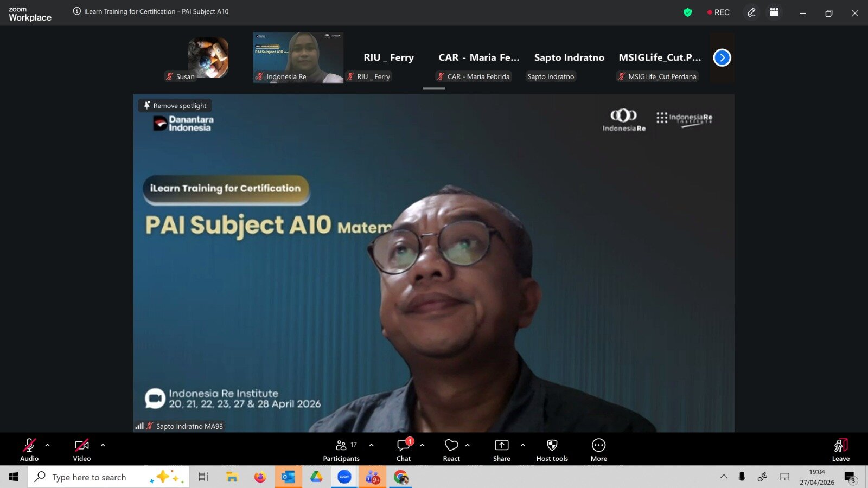Expand the Video options arrow
The height and width of the screenshot is (488, 868).
coord(103,445)
